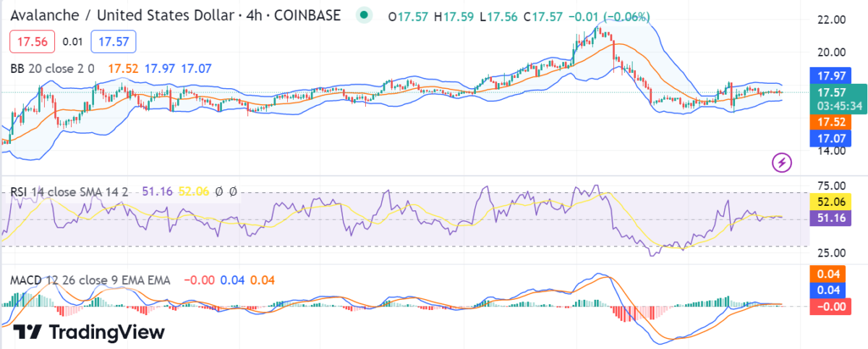Click the 75.00 level on RSI scale

pos(830,186)
